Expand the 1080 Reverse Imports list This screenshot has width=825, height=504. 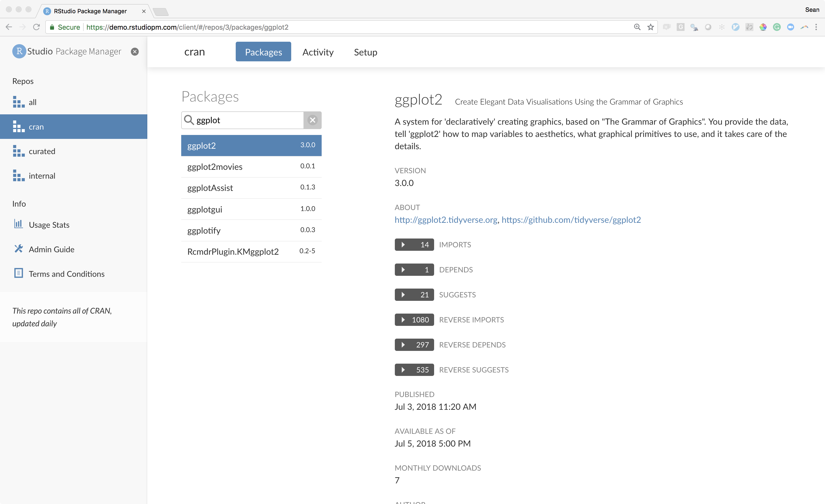414,320
